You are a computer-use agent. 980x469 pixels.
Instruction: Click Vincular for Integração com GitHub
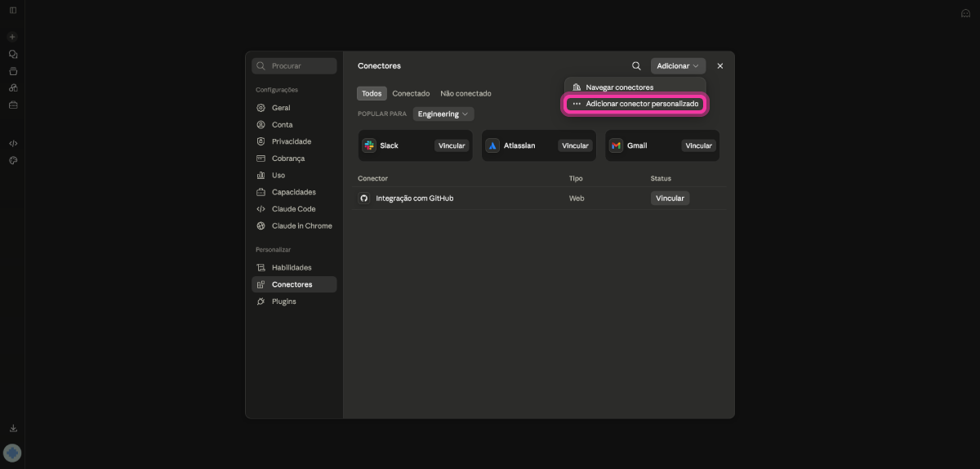coord(670,198)
